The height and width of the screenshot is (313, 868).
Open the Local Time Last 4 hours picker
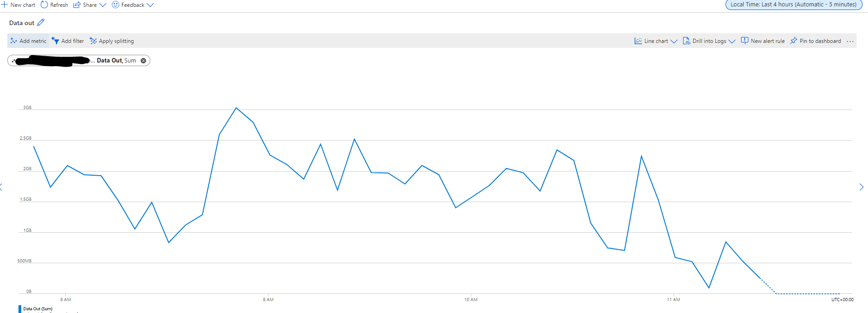pyautogui.click(x=794, y=5)
